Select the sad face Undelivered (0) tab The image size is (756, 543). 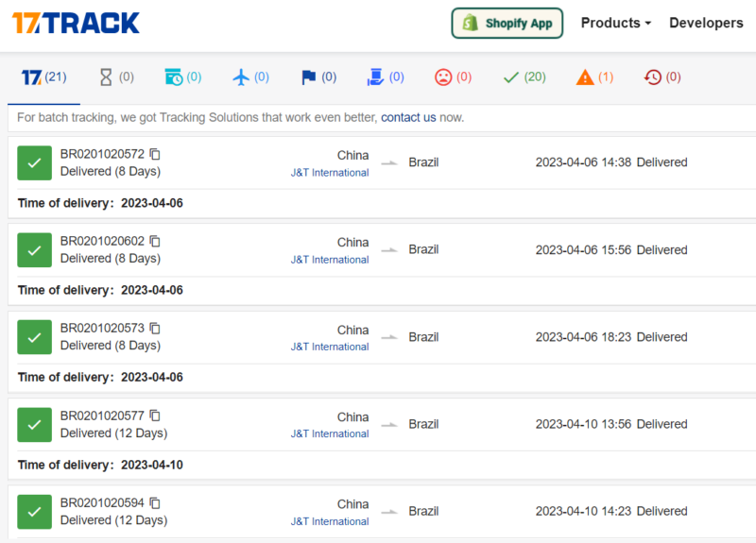click(453, 77)
